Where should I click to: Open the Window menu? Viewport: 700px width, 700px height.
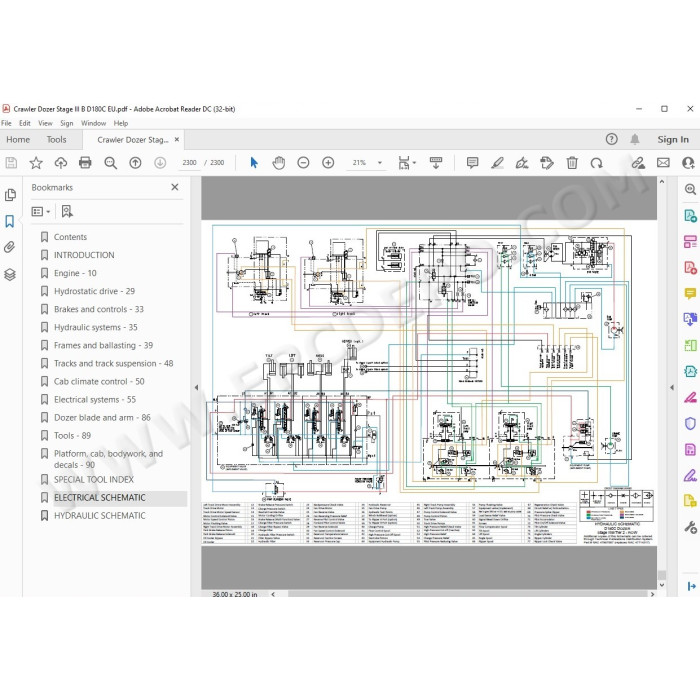click(93, 123)
